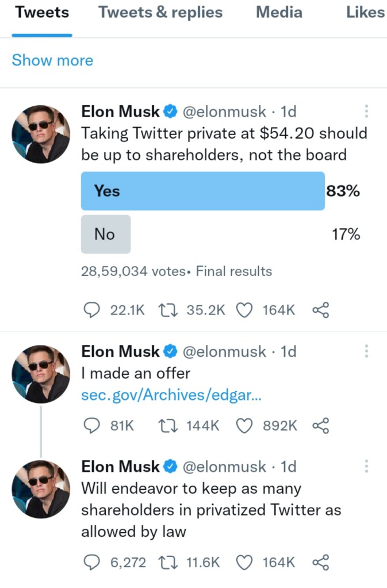This screenshot has width=387, height=588.
Task: Open Elon Musk's avatar on the poll tweet
Action: coord(41,134)
